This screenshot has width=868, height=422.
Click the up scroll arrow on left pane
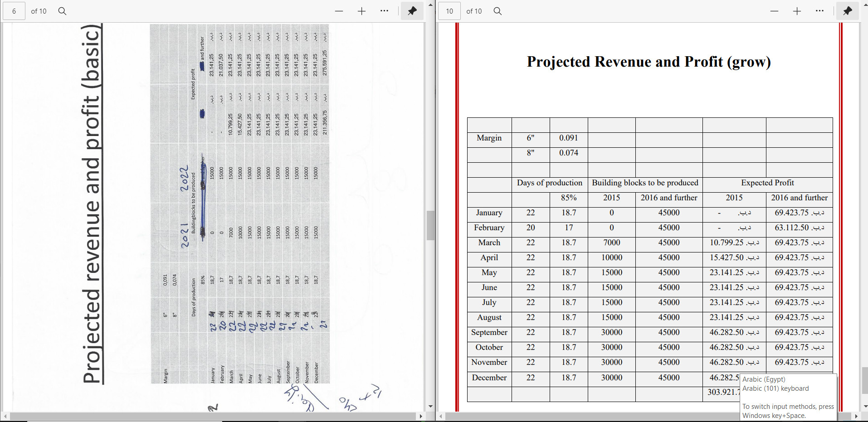(x=429, y=5)
